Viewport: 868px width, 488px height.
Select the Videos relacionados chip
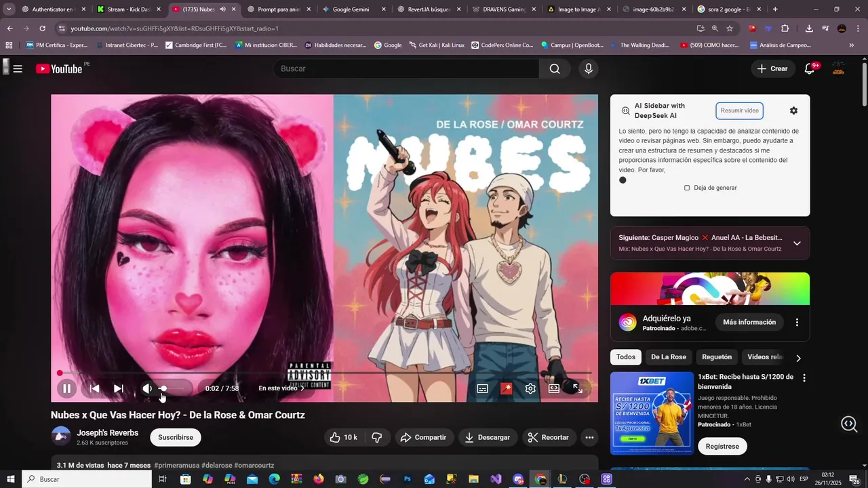click(x=764, y=357)
